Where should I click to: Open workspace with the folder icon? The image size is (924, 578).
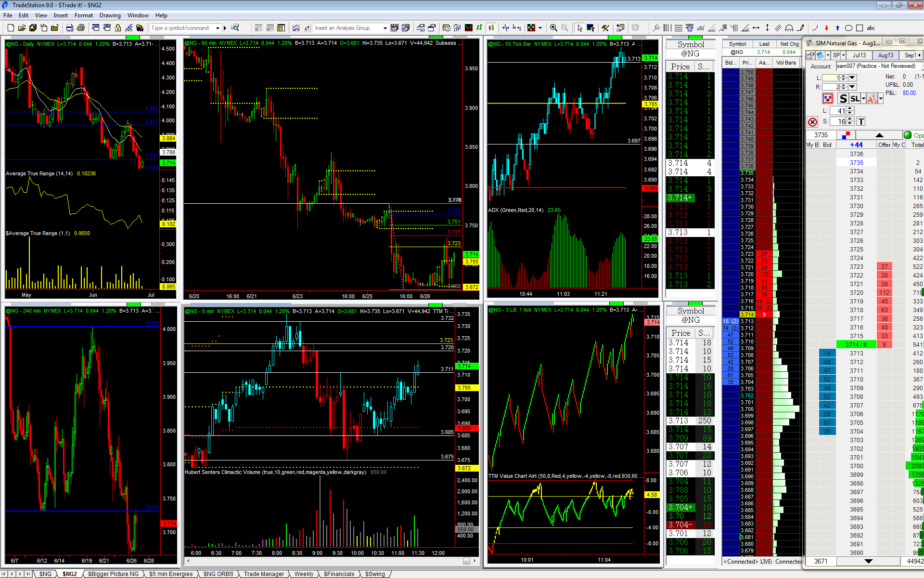22,28
